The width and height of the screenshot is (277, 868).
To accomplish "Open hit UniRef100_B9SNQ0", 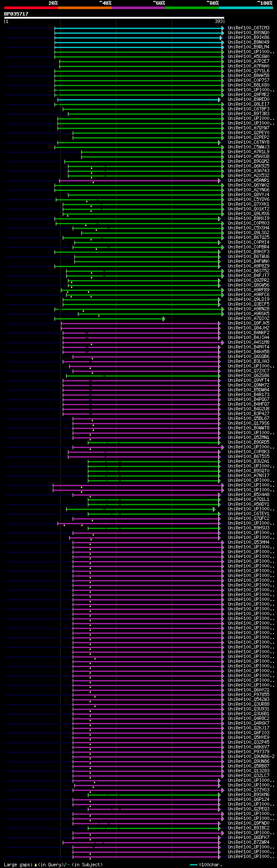I will coord(248,32).
